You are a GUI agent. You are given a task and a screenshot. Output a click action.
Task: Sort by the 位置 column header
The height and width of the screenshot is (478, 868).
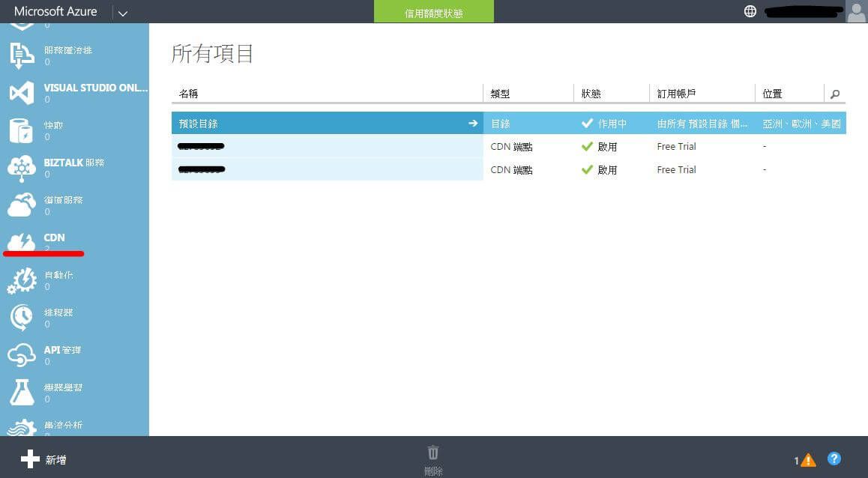[x=772, y=94]
